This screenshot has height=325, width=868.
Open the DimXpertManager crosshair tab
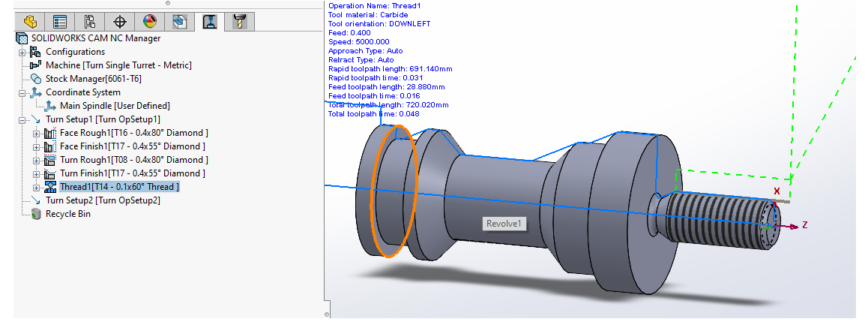[x=120, y=22]
